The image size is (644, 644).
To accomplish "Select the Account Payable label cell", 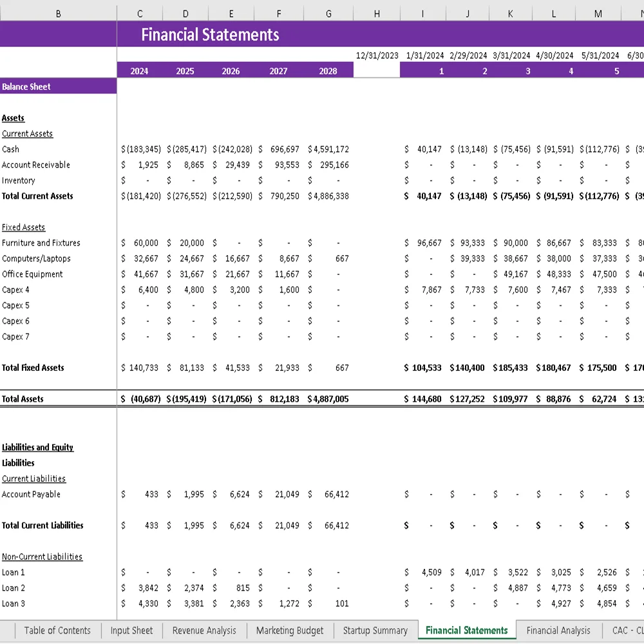I will coord(28,494).
